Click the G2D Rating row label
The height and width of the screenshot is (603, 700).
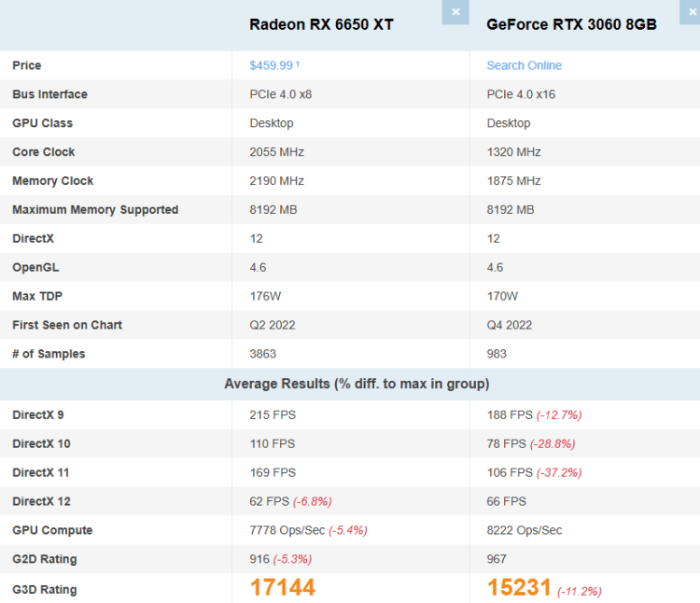44,559
